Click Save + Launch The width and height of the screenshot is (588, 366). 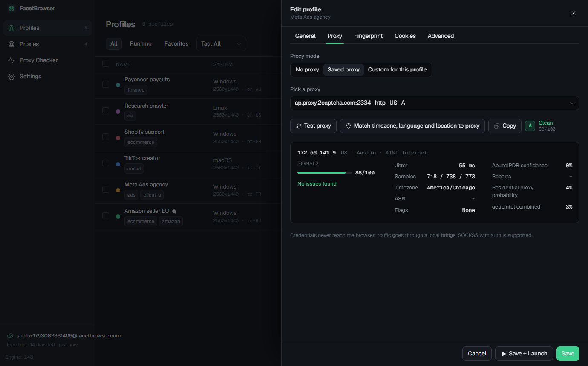[524, 354]
